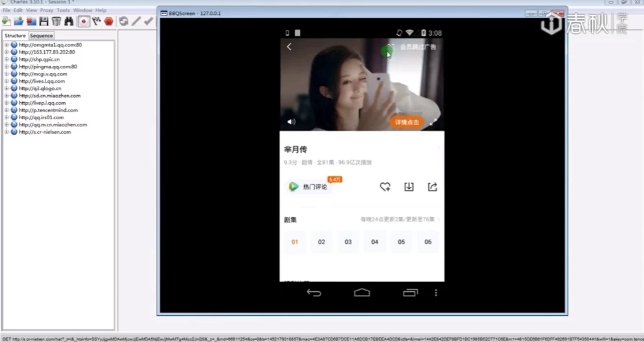Switch to the Sequence tab
Image resolution: width=644 pixels, height=342 pixels.
41,36
